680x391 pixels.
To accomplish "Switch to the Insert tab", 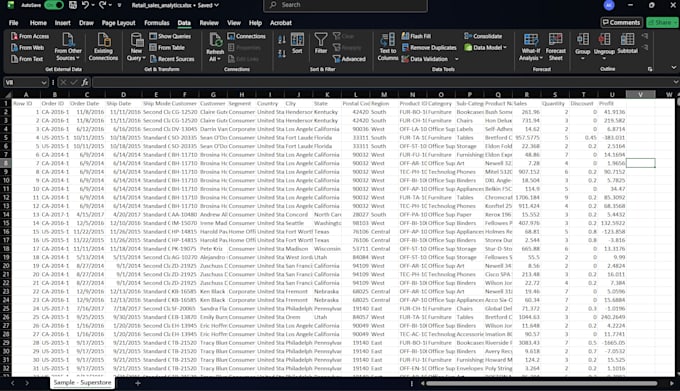I will tap(62, 23).
